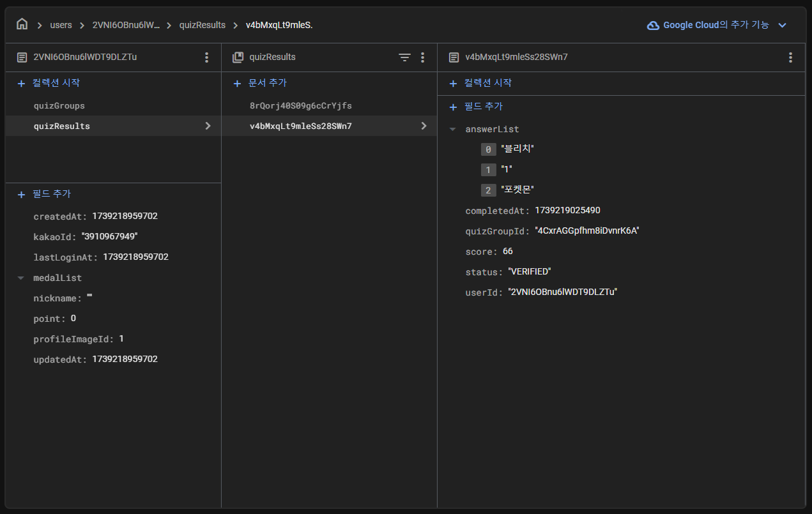Image resolution: width=812 pixels, height=514 pixels.
Task: Click the completedAt value 1739219025490
Action: [567, 210]
